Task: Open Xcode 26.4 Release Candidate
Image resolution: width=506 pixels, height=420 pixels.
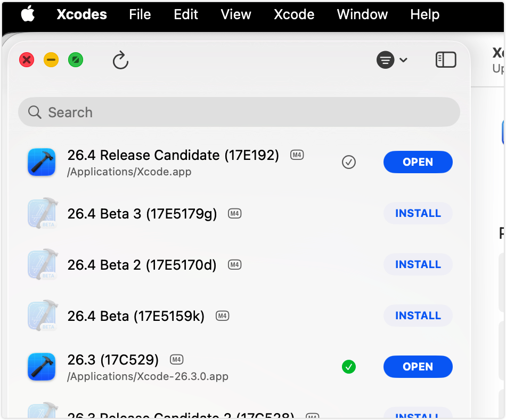Action: tap(418, 162)
